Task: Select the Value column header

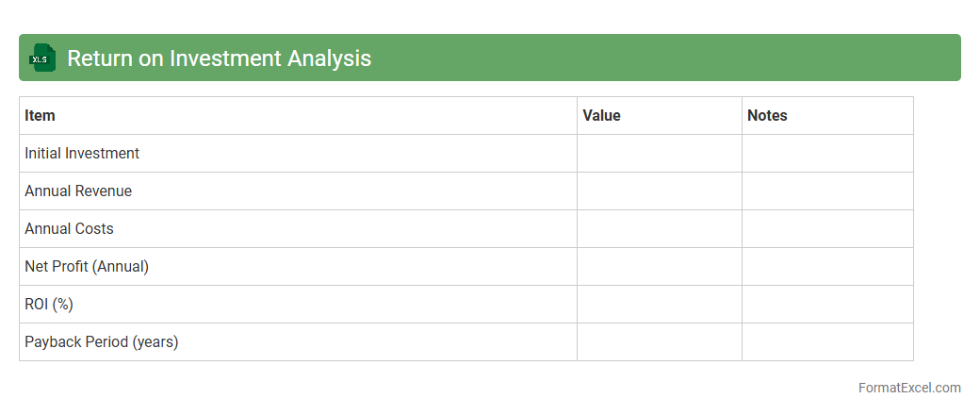Action: (601, 115)
